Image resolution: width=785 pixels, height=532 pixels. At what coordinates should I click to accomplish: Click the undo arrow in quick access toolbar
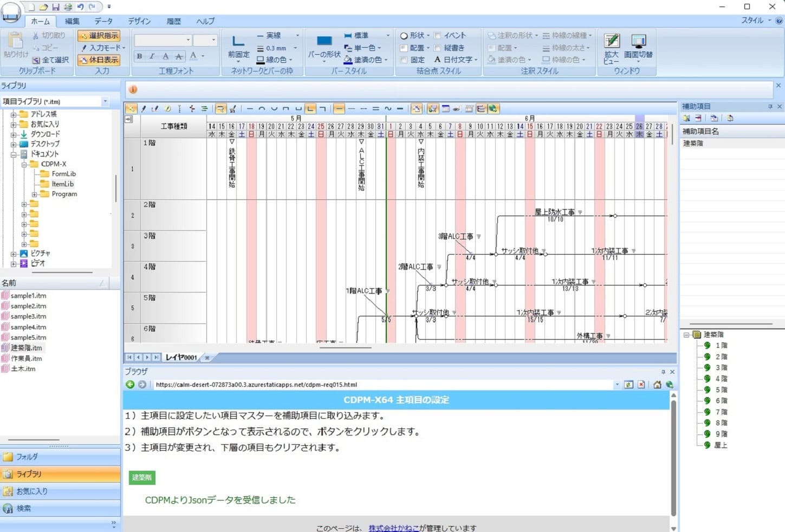(x=80, y=7)
